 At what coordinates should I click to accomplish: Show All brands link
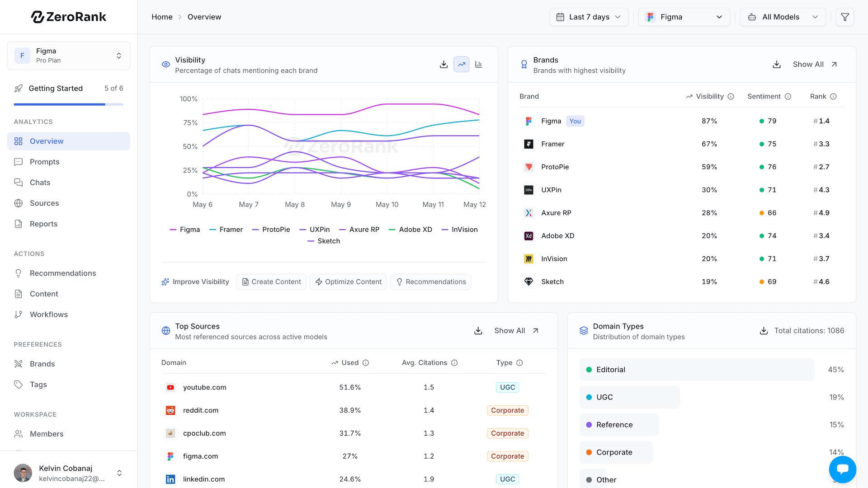pyautogui.click(x=815, y=65)
